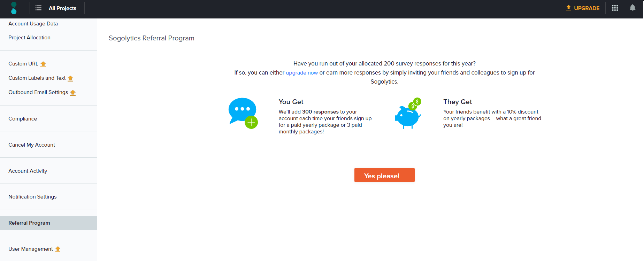The image size is (644, 264).
Task: Open the hamburger list menu icon
Action: pos(38,8)
